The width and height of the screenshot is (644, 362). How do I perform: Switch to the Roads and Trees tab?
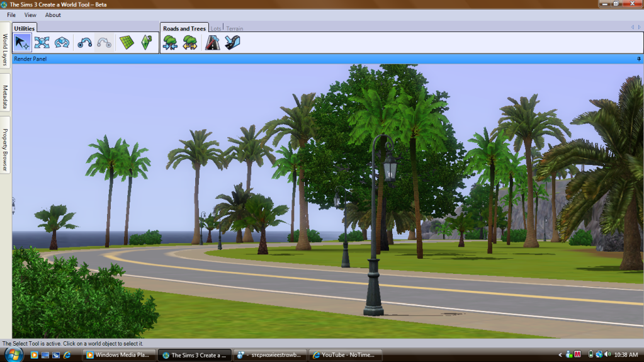(x=184, y=28)
